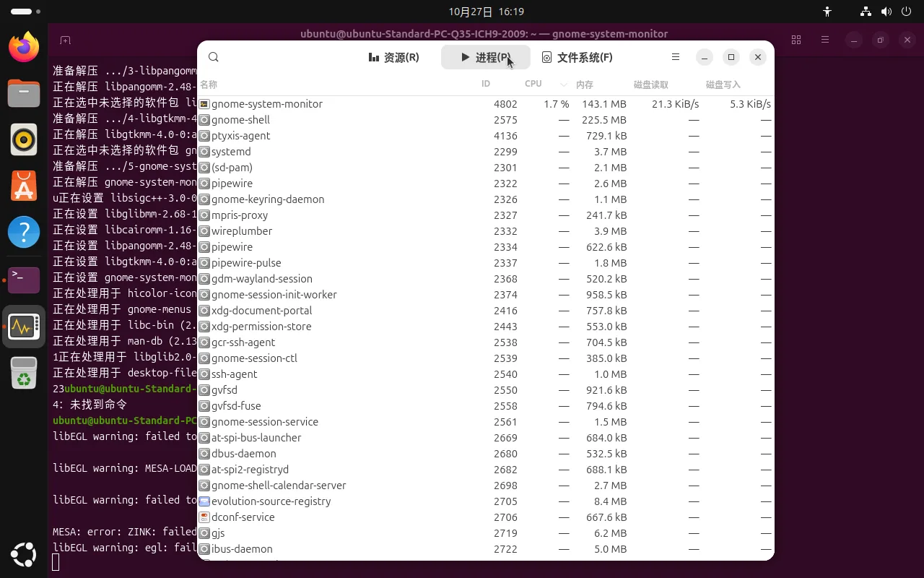Show all applications with the Ubuntu logo
This screenshot has height=578, width=924.
click(x=24, y=554)
